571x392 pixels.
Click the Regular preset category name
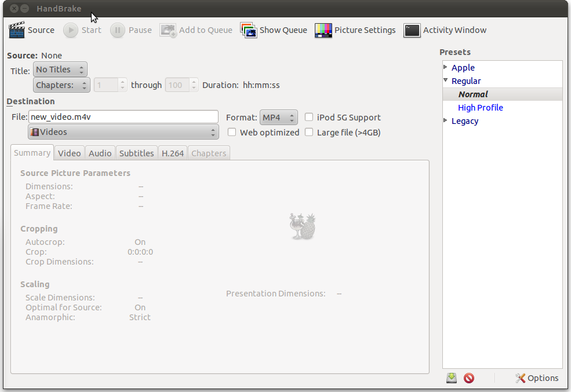(466, 80)
